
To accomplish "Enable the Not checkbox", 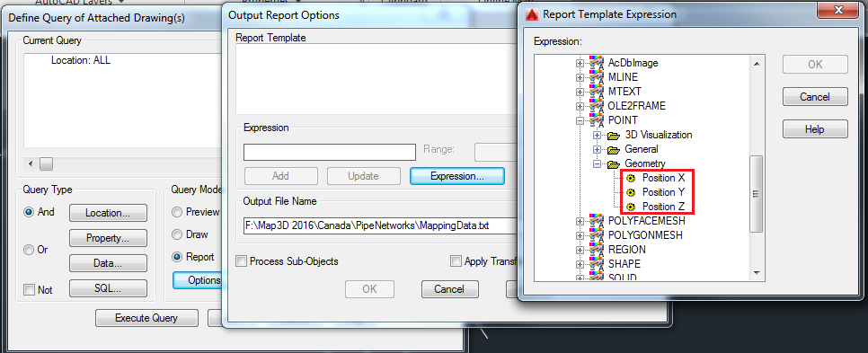I will click(29, 290).
